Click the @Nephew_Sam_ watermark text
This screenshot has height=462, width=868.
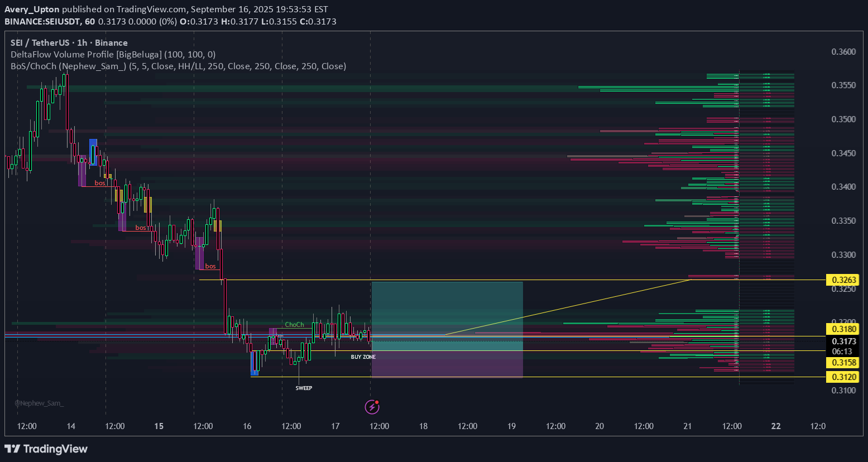(x=39, y=403)
